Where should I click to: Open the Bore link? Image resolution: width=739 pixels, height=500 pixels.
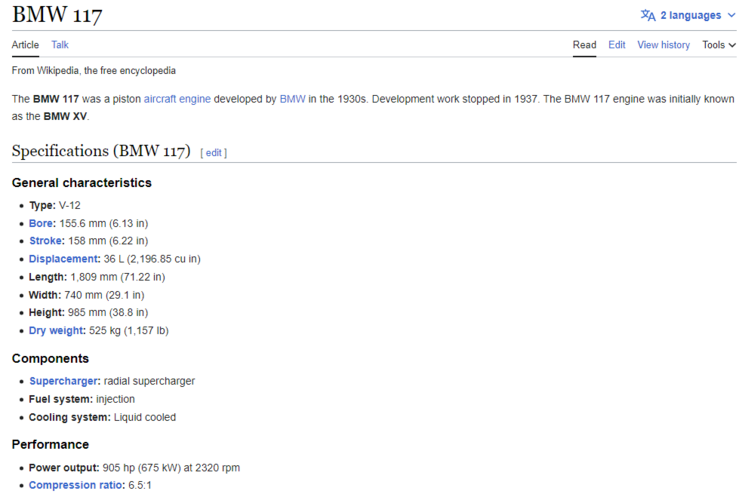click(41, 223)
